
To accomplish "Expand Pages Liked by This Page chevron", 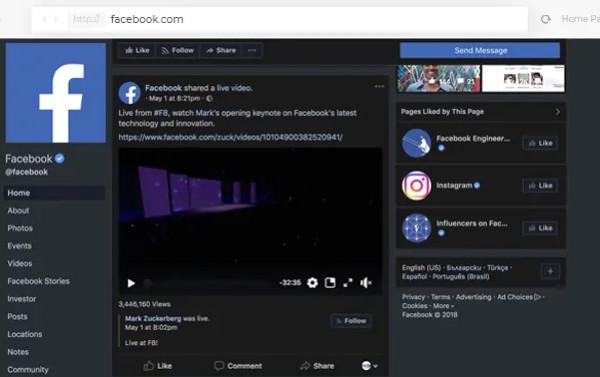I will (558, 112).
